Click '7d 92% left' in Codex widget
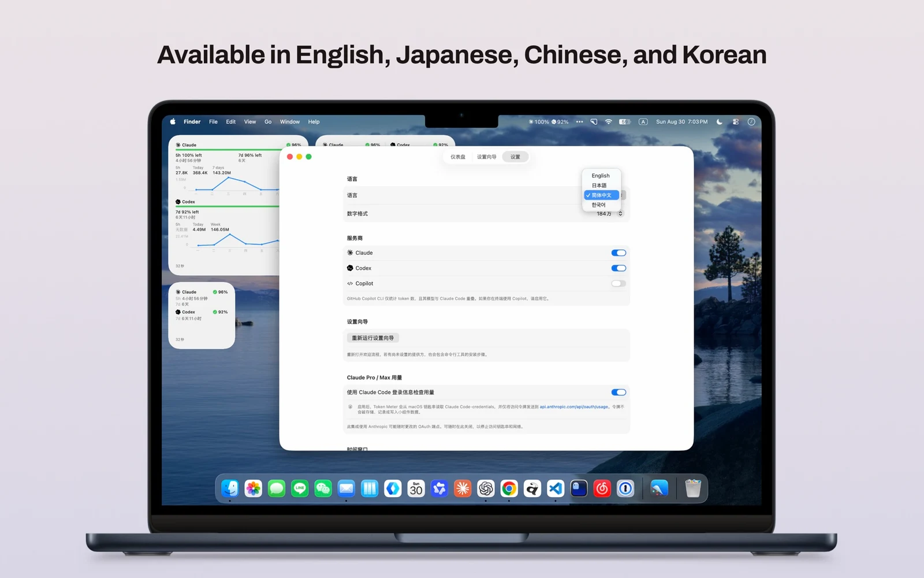The image size is (924, 578). 187,212
